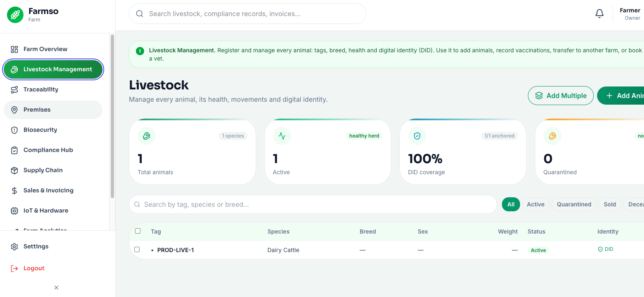This screenshot has height=297, width=644.
Task: Click the Farmso wheat logo icon
Action: [x=15, y=15]
